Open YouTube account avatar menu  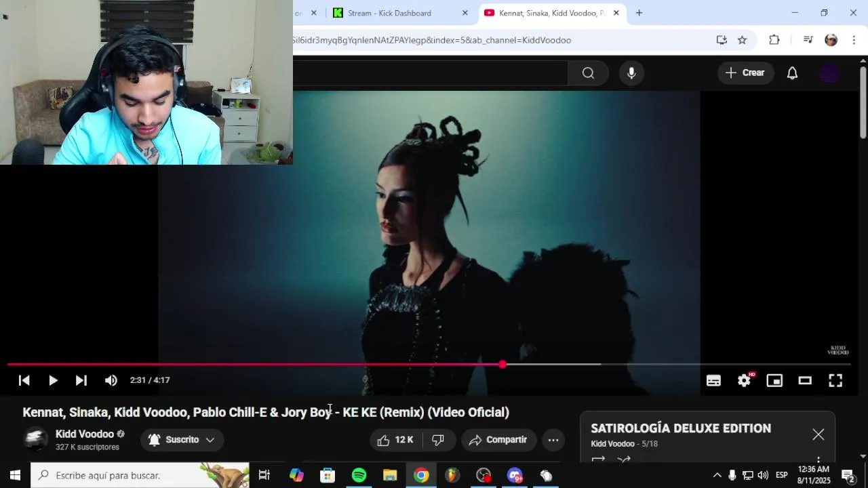(829, 73)
